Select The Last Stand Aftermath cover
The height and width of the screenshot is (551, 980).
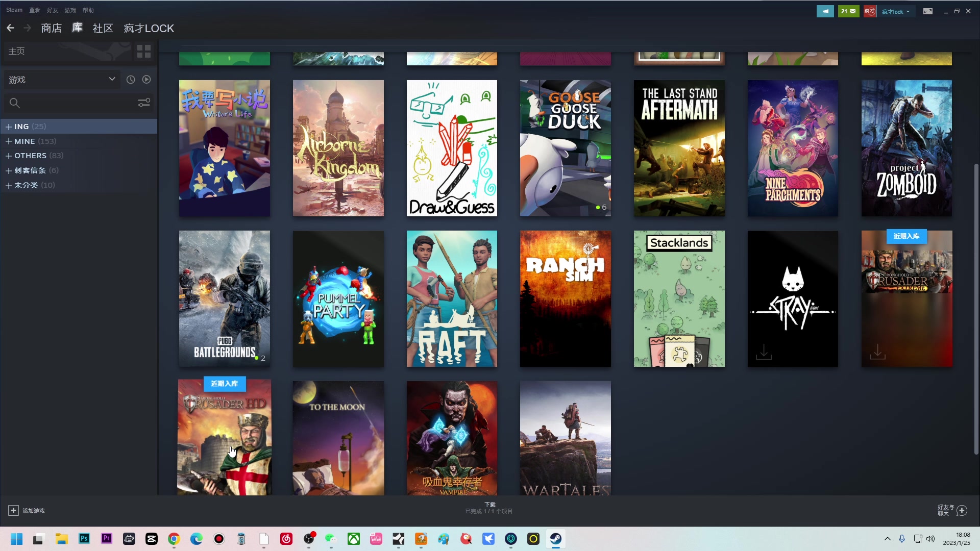click(x=679, y=148)
